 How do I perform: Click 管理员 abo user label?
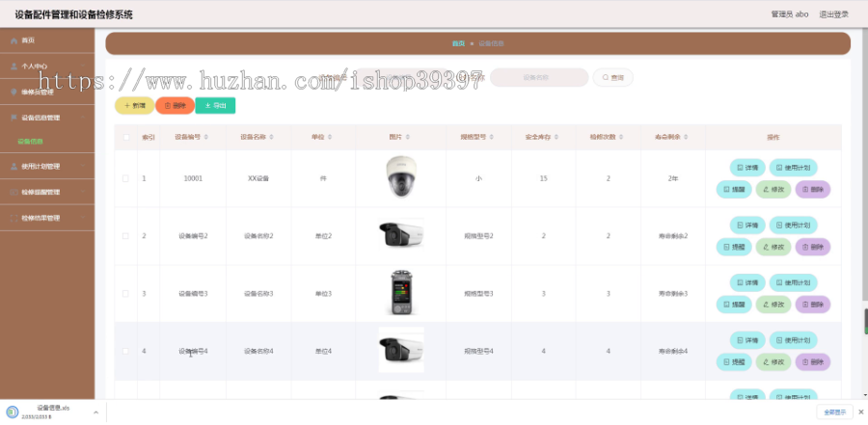coord(789,14)
